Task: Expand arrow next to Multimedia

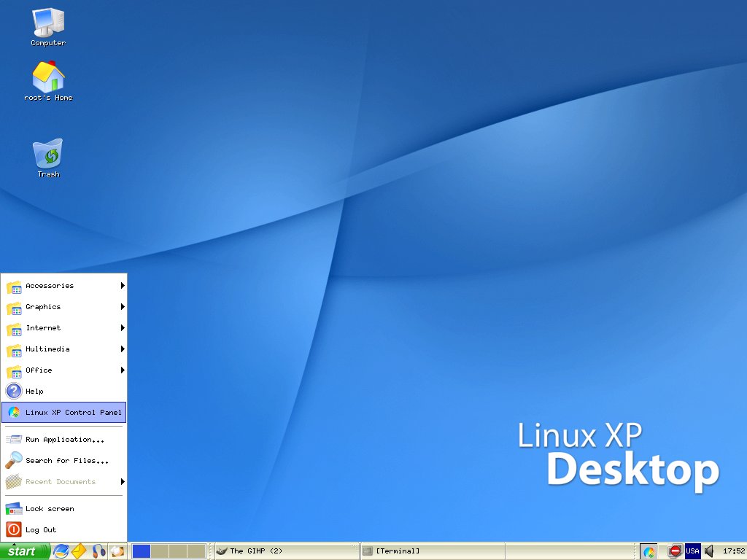Action: pos(123,349)
